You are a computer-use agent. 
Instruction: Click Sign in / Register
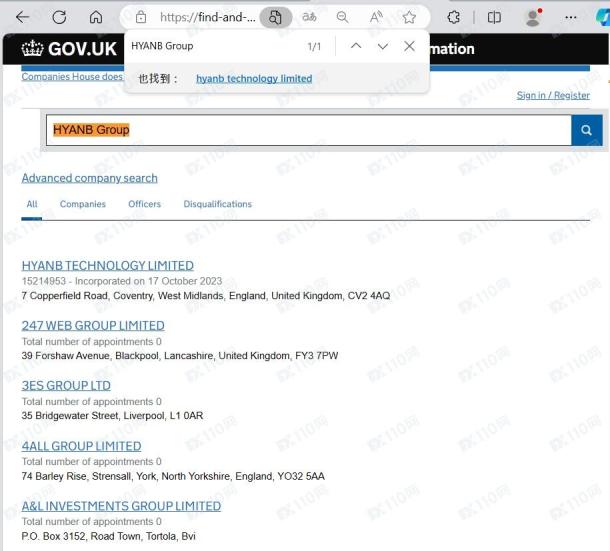click(553, 95)
